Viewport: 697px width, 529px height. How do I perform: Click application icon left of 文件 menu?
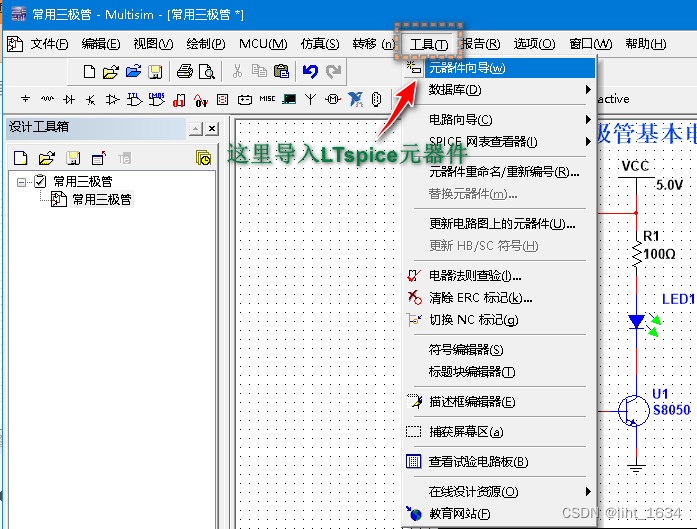[x=15, y=44]
